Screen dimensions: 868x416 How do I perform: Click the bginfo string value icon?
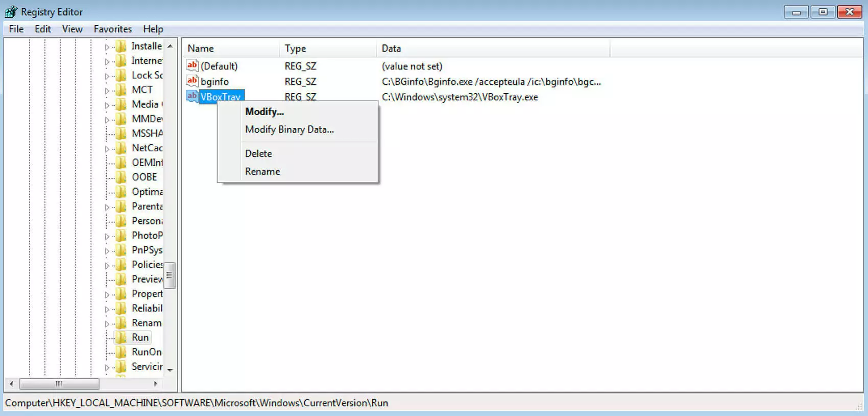[192, 81]
